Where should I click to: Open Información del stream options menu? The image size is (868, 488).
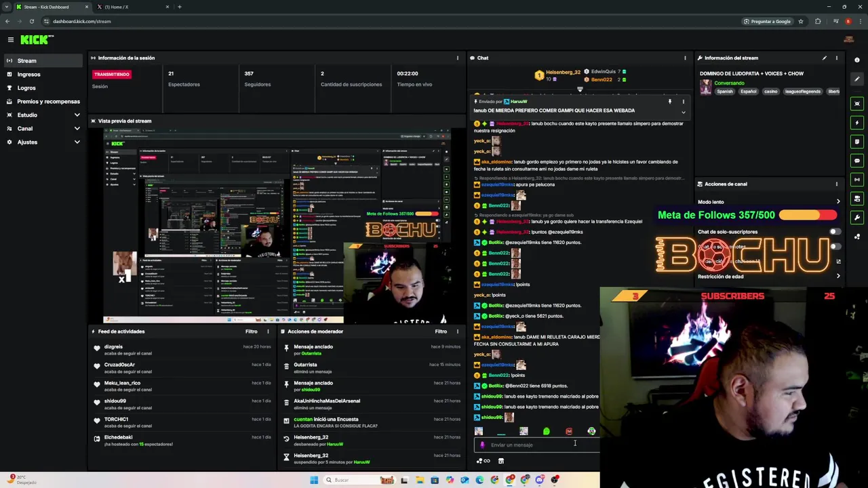point(837,58)
